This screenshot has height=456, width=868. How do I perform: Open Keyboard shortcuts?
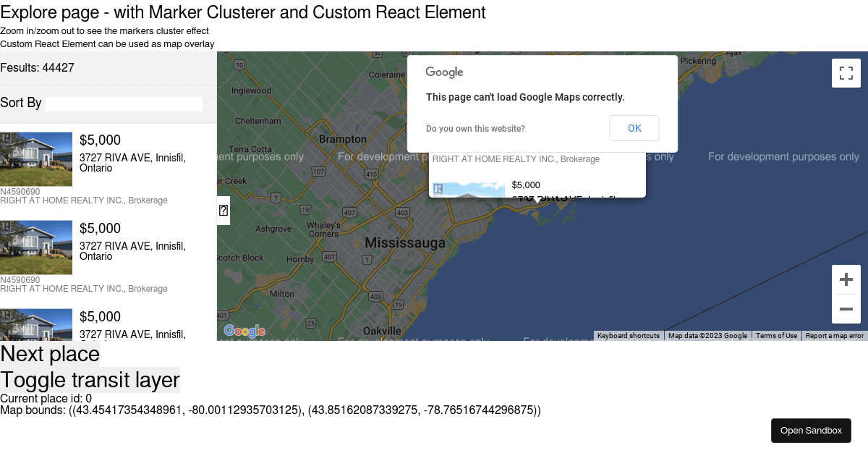click(628, 335)
